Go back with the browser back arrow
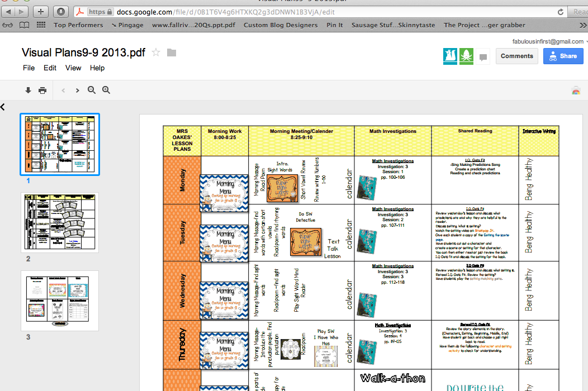Image resolution: width=588 pixels, height=391 pixels. [x=8, y=12]
